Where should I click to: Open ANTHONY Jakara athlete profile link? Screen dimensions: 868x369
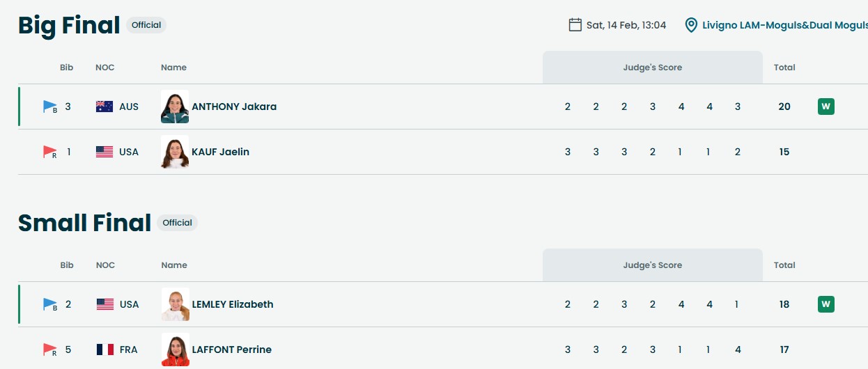pos(234,107)
